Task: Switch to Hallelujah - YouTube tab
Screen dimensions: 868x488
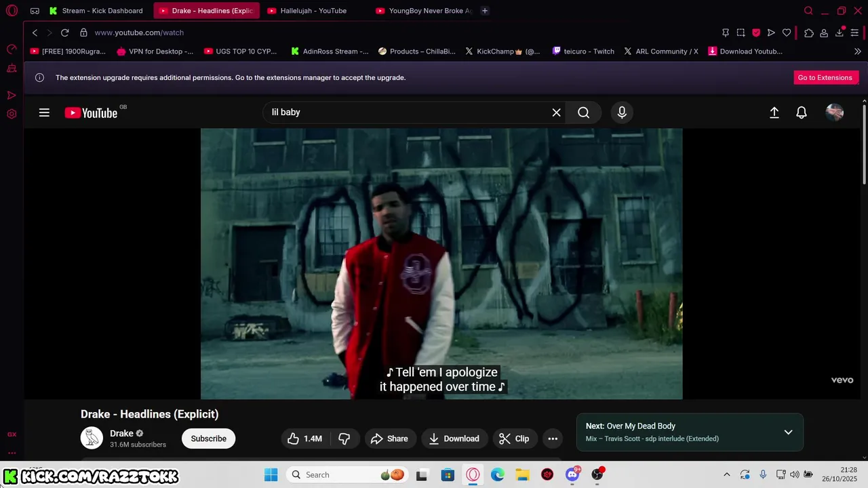Action: click(313, 11)
